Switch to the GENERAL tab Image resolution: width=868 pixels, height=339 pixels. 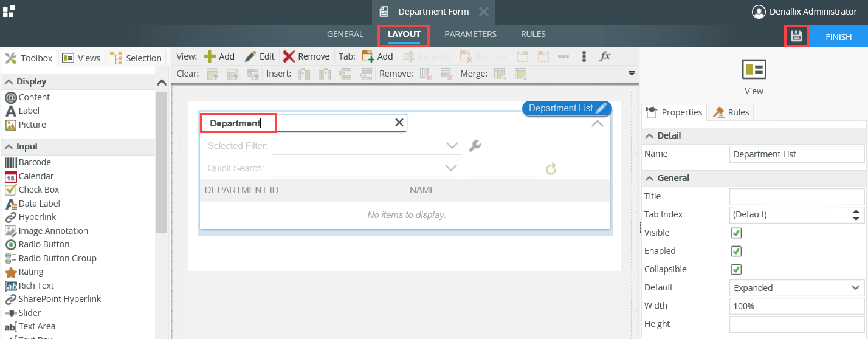tap(345, 34)
